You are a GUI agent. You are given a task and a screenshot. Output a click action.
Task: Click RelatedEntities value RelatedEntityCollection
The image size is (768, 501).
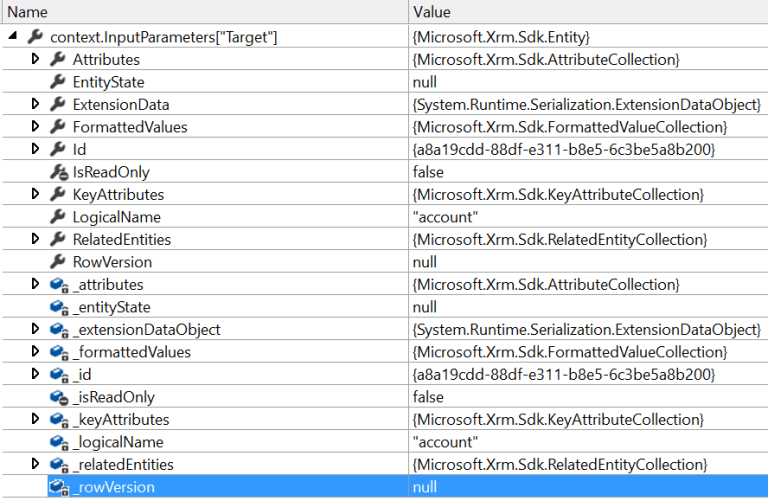(x=560, y=239)
